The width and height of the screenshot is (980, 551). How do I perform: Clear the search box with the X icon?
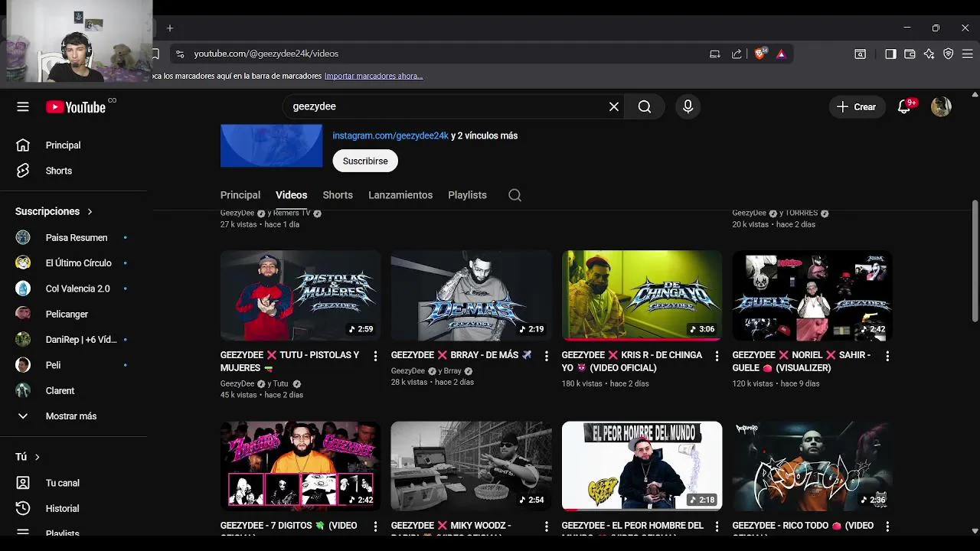click(614, 107)
